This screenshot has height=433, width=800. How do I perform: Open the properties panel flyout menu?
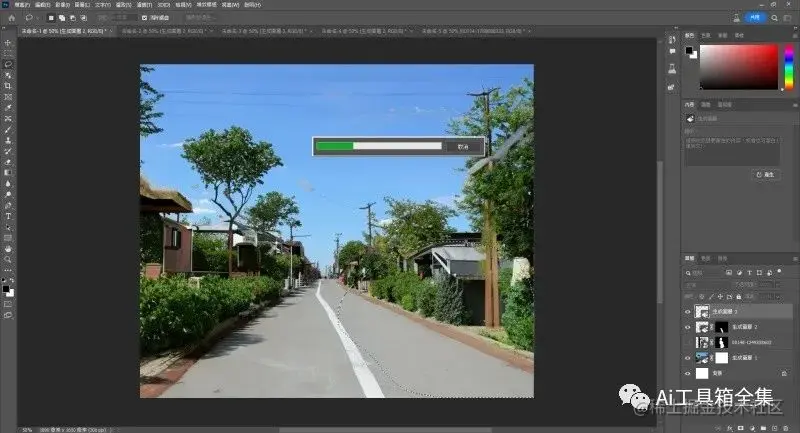(x=794, y=105)
